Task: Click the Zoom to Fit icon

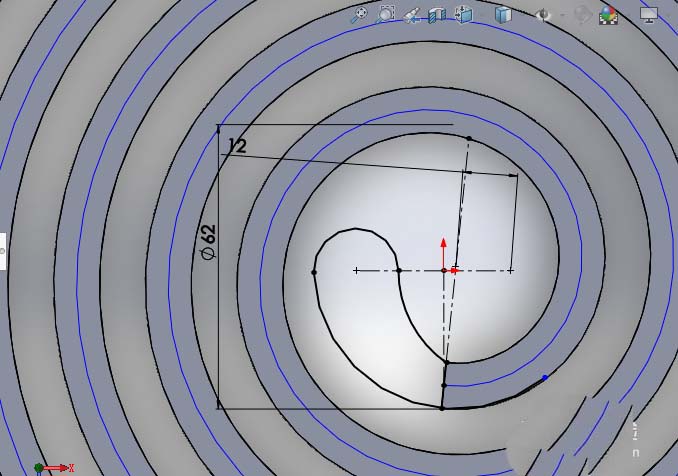Action: (x=359, y=15)
